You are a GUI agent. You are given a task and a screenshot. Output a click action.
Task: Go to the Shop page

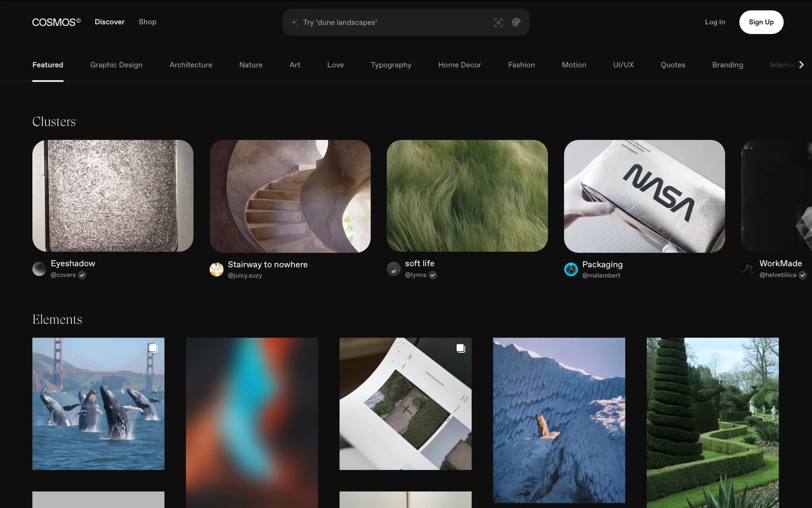(147, 22)
